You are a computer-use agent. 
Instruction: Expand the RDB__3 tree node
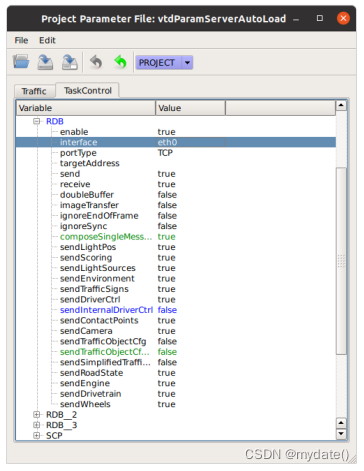(37, 425)
